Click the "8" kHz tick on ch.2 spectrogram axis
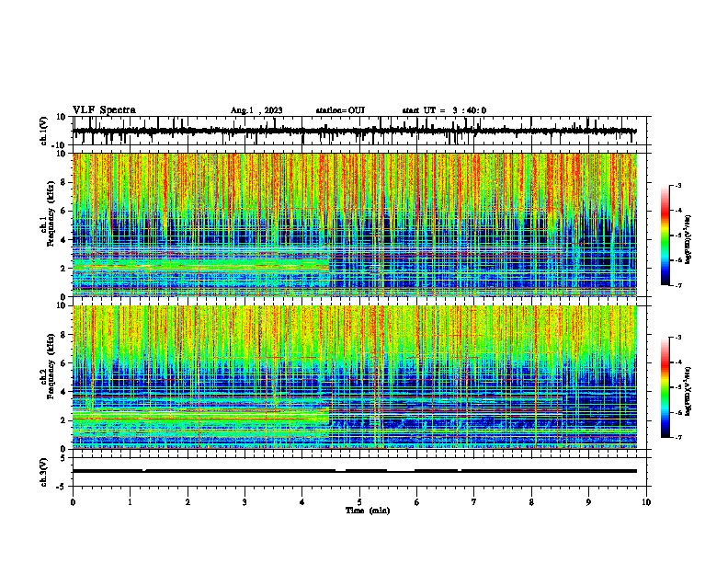 coord(63,335)
